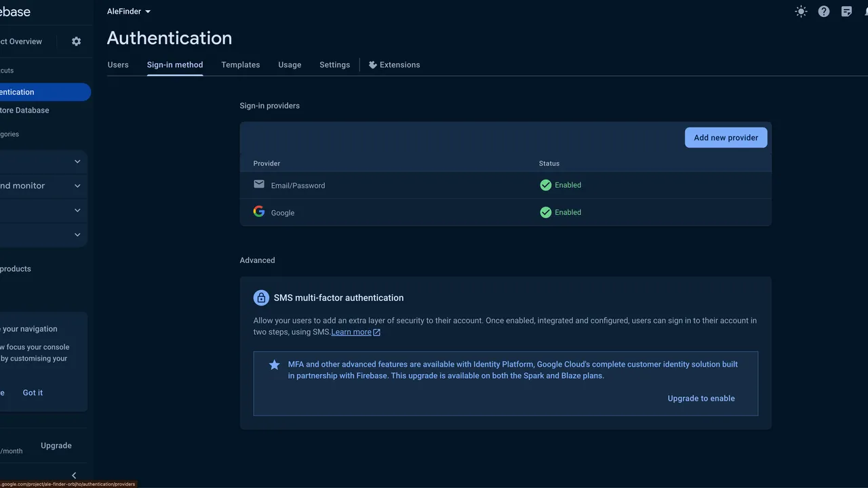Click the Extensions puzzle icon
The height and width of the screenshot is (488, 868).
click(x=372, y=65)
